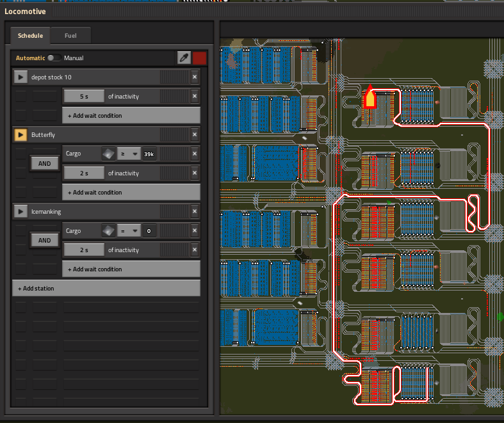Screen dimensions: 504x423
Task: Edit Butterfly's 2 s inactivity time
Action: (84, 173)
